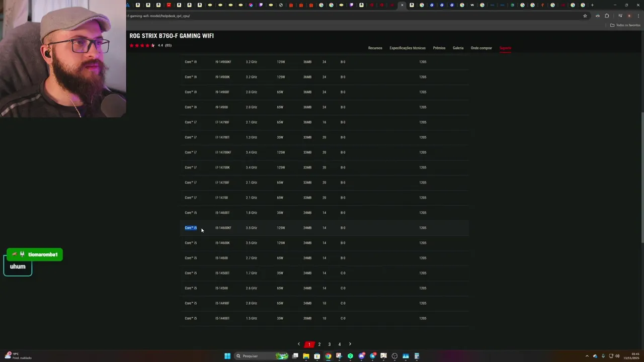
Task: Click the i5-14500T model cell
Action: point(222,273)
